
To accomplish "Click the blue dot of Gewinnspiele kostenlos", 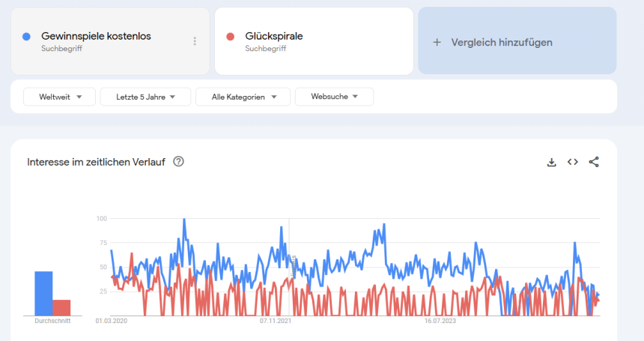I will click(27, 37).
